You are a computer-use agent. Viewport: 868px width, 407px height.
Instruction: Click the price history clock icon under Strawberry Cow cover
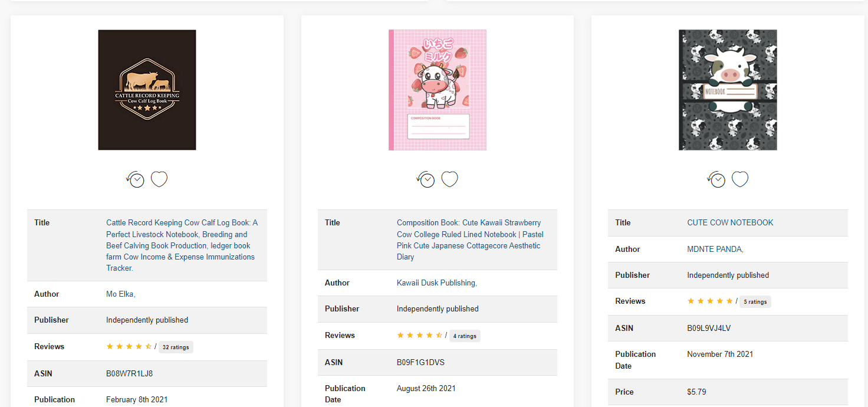tap(426, 179)
